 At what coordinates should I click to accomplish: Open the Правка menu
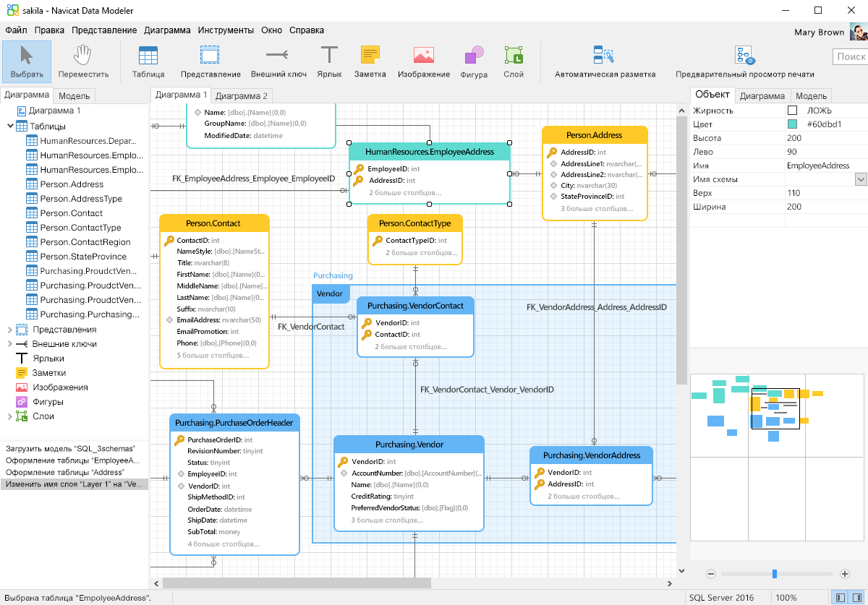coord(49,30)
